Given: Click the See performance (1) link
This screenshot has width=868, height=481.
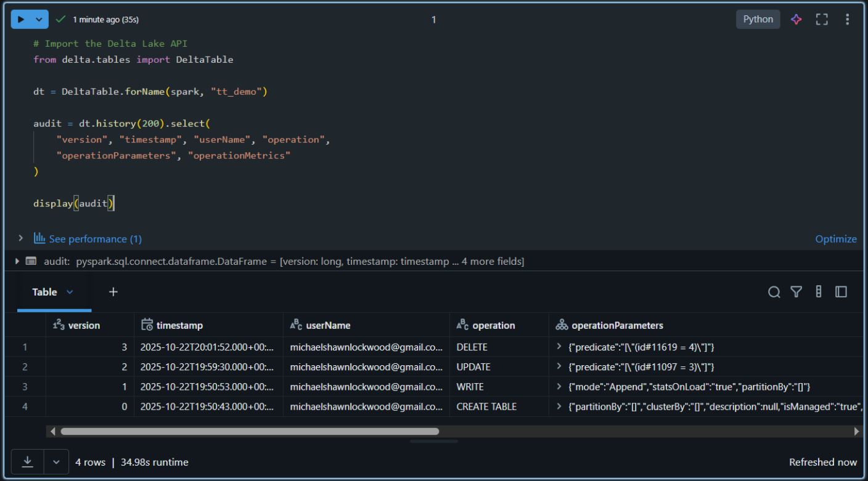Looking at the screenshot, I should pyautogui.click(x=95, y=239).
